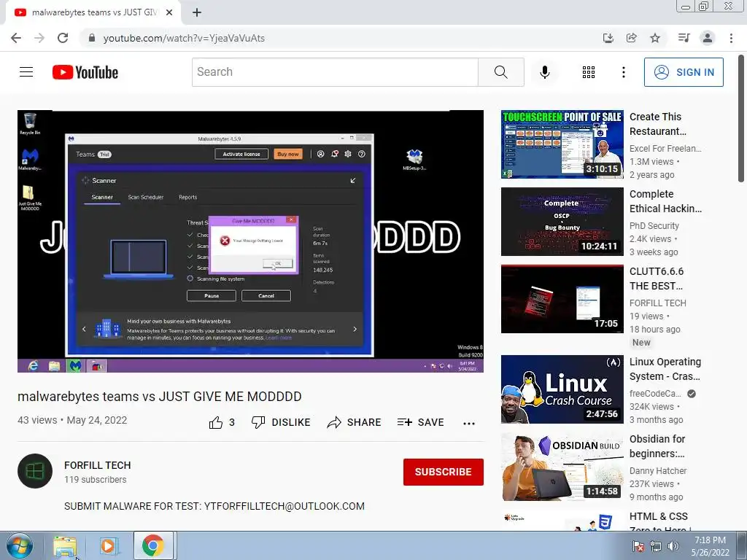
Task: Open a new browser tab
Action: coord(197,13)
